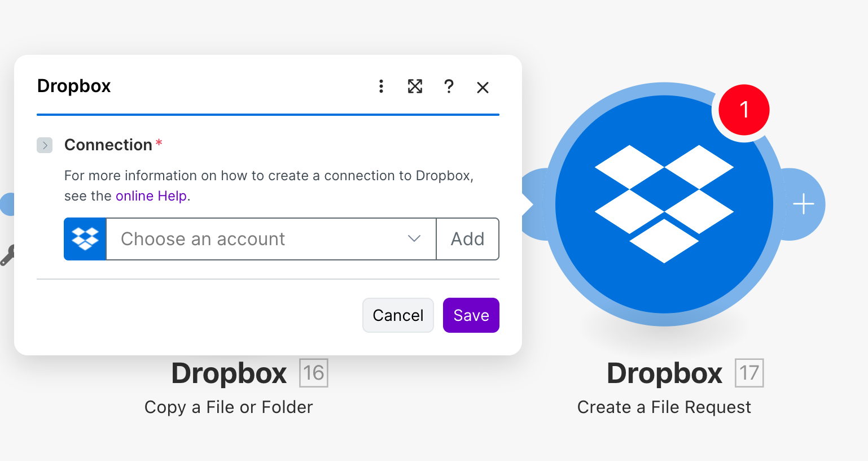Screen dimensions: 868x461
Task: Save the Dropbox module settings
Action: (x=471, y=315)
